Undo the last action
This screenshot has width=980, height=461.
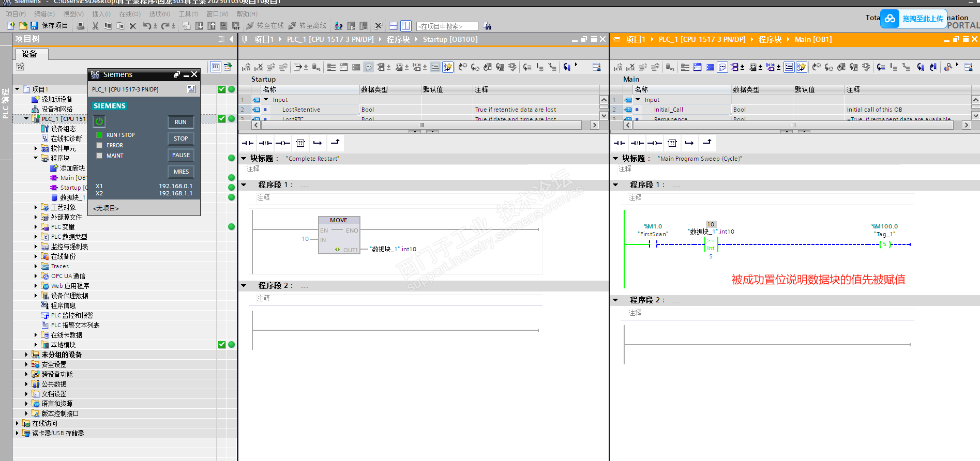tap(147, 26)
